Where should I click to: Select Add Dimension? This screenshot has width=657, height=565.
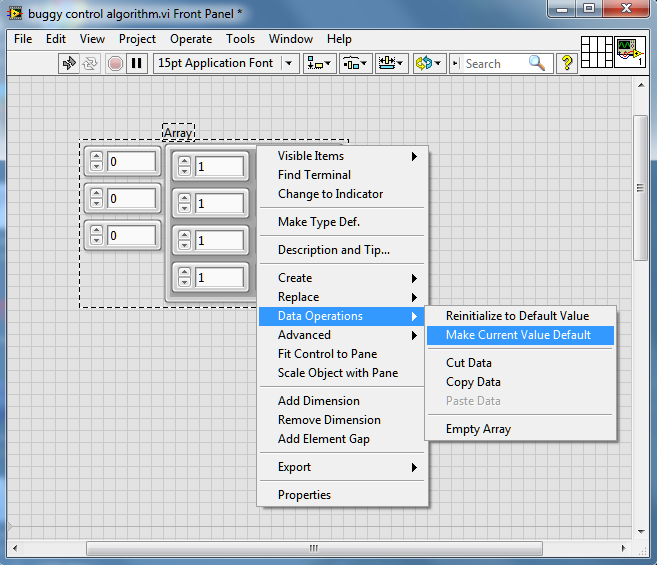[344, 401]
